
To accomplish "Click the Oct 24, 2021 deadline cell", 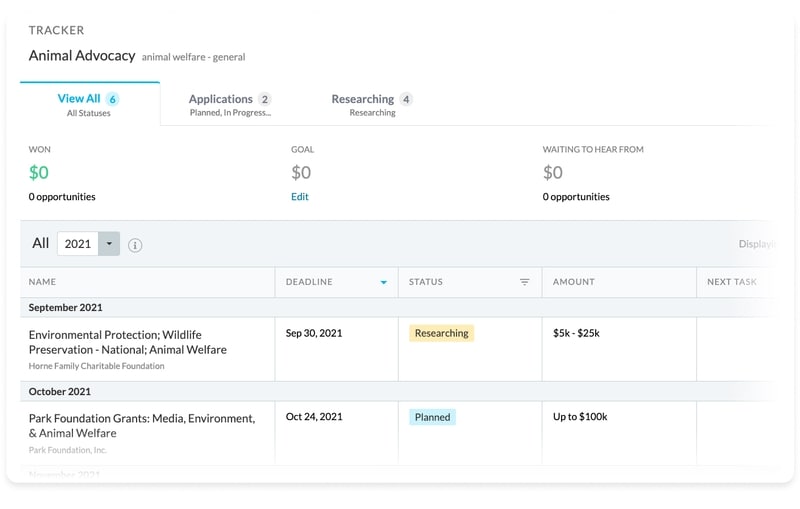I will [314, 417].
